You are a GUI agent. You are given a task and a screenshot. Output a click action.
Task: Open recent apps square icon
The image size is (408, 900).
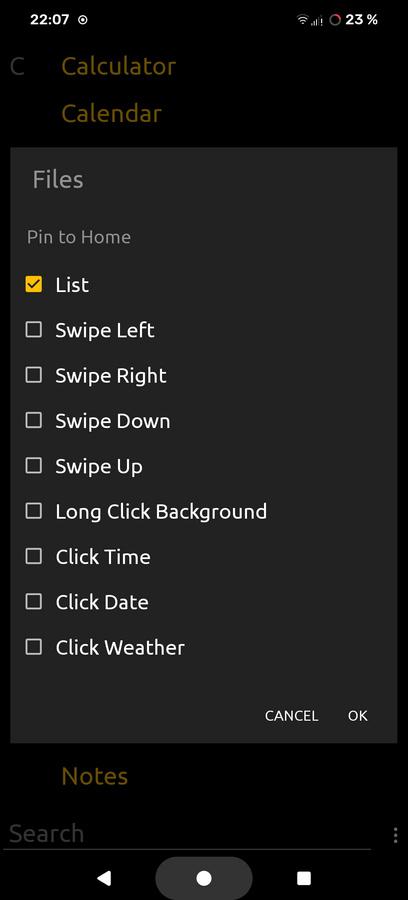pos(304,878)
